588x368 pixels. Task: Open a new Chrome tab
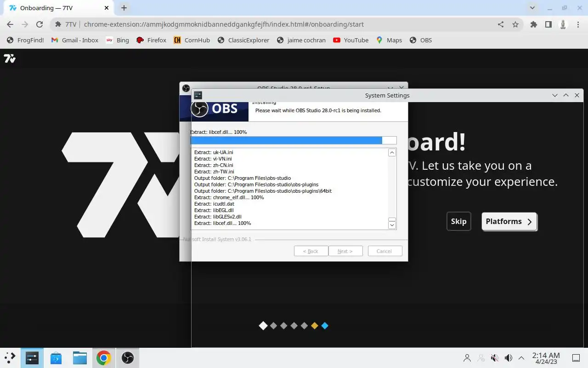(124, 8)
